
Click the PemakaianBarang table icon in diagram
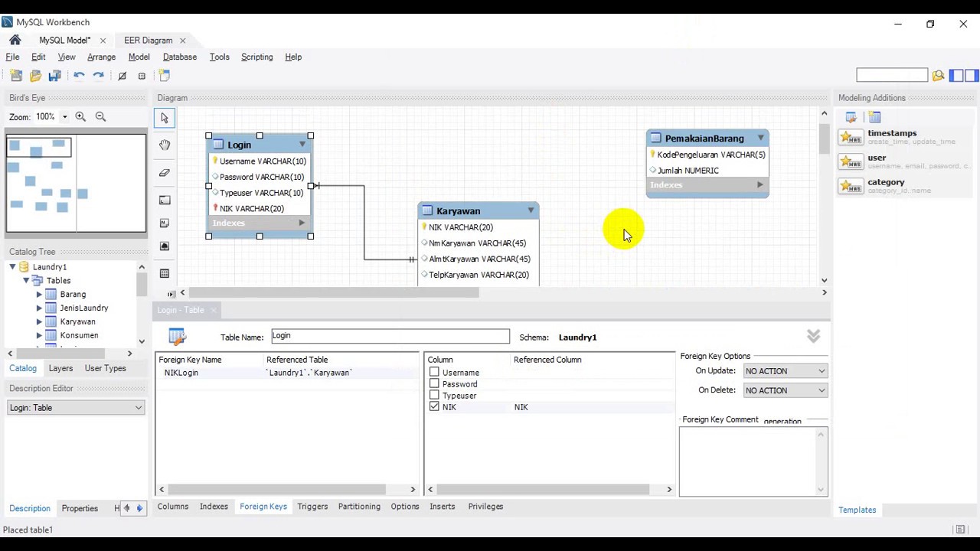coord(655,139)
